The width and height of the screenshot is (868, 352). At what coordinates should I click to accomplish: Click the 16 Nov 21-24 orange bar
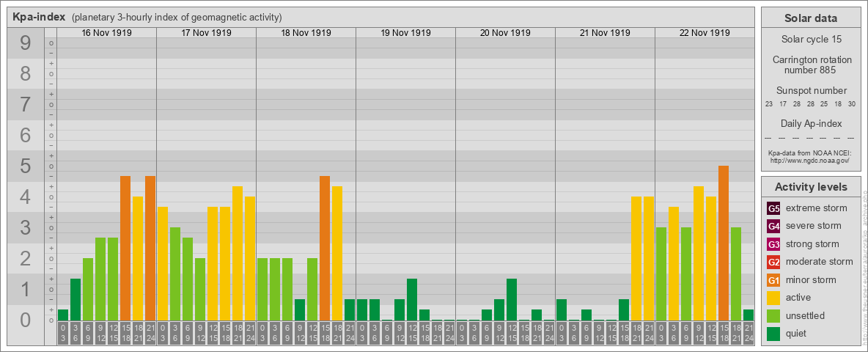(150, 248)
